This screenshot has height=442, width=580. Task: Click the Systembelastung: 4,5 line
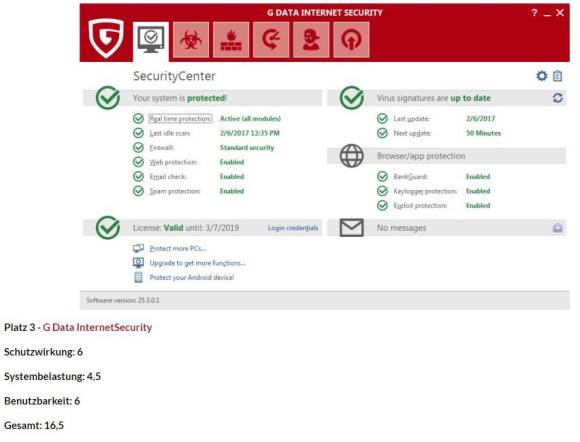53,377
